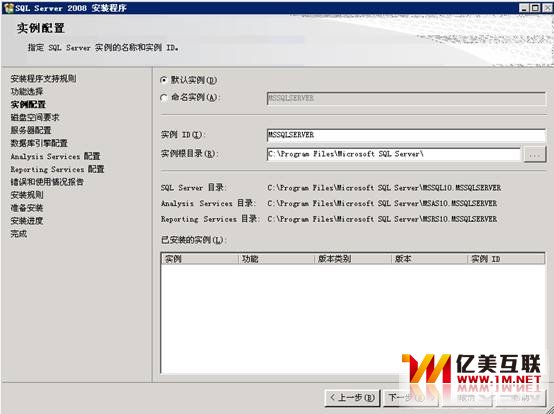Screen dimensions: 554x414
Task: Select Analysis Services 配置 step
Action: [x=55, y=156]
